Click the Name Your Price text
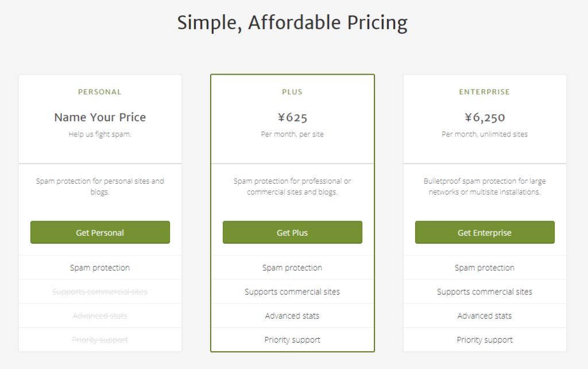Screen dimensions: 588x369 (100, 117)
